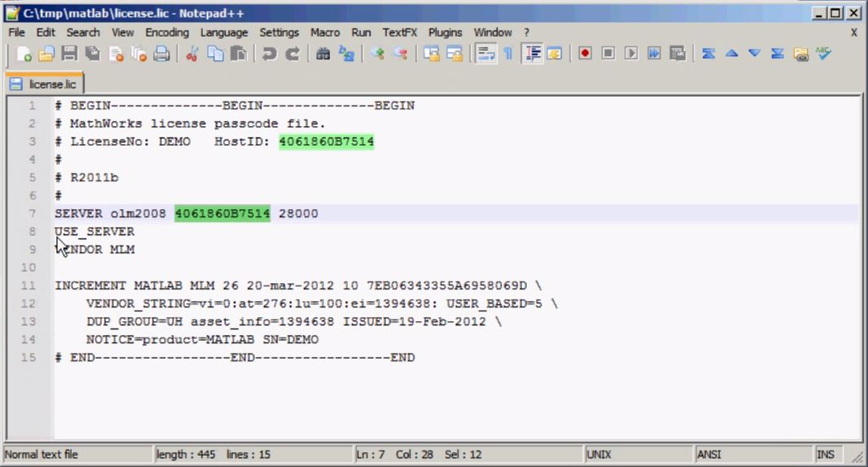The image size is (868, 467).
Task: Click the Zoom In magnifier icon
Action: (376, 54)
